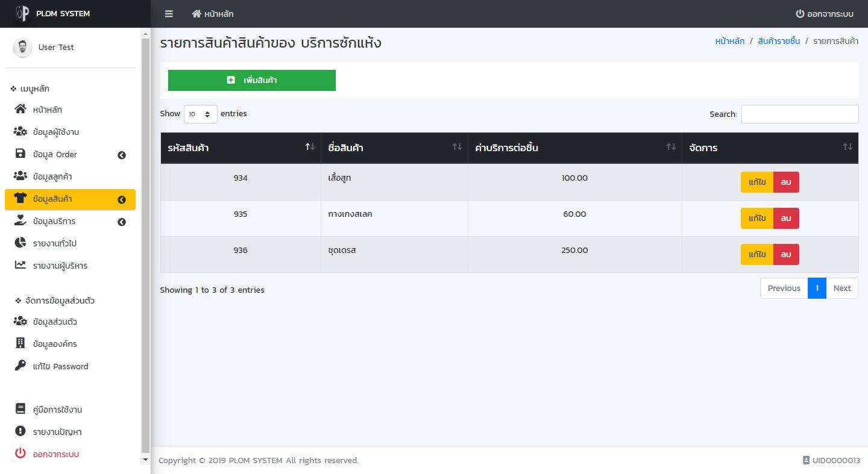Open คู่มือการใช้งาน book icon
The width and height of the screenshot is (868, 474).
point(20,410)
